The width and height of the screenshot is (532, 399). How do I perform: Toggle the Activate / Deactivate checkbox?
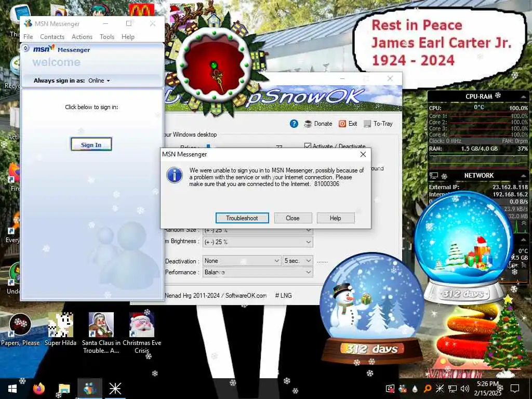click(308, 146)
